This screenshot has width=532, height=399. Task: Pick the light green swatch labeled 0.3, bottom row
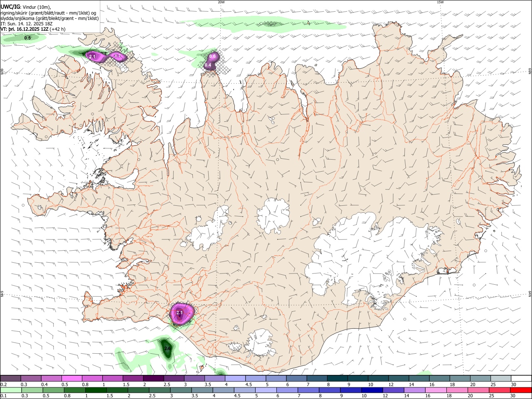coord(32,390)
